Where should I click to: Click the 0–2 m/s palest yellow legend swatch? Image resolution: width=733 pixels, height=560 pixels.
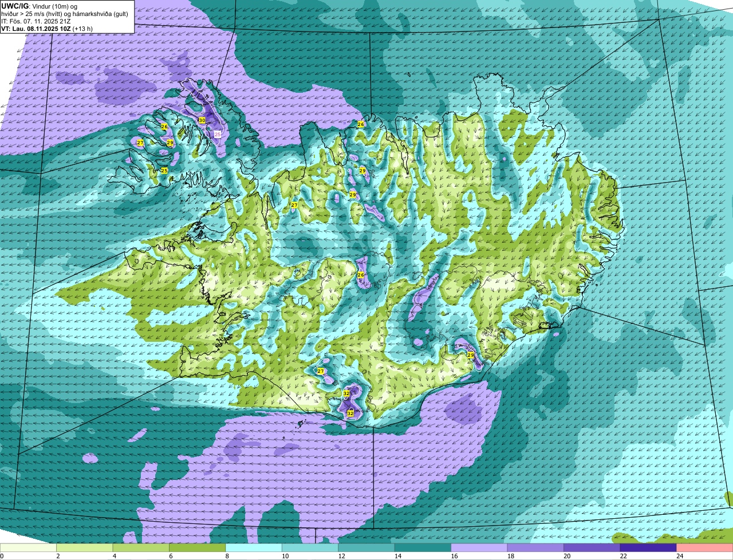point(29,548)
